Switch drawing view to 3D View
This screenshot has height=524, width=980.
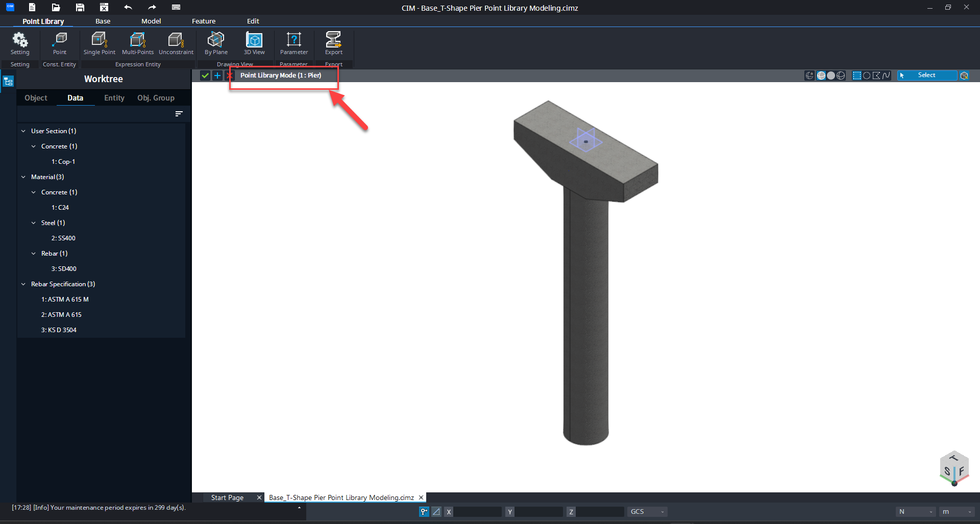click(254, 43)
